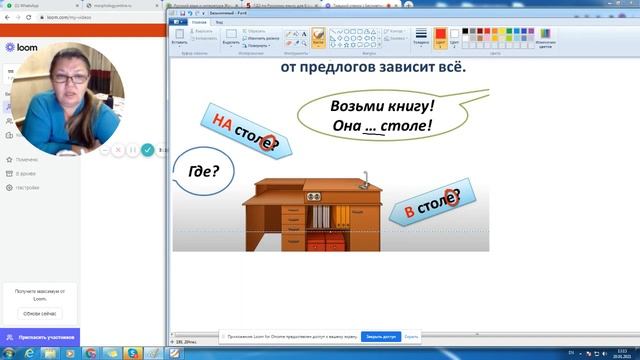Screen dimensions: 640x360
Task: Pick the yellow color from palette
Action: pos(502,31)
